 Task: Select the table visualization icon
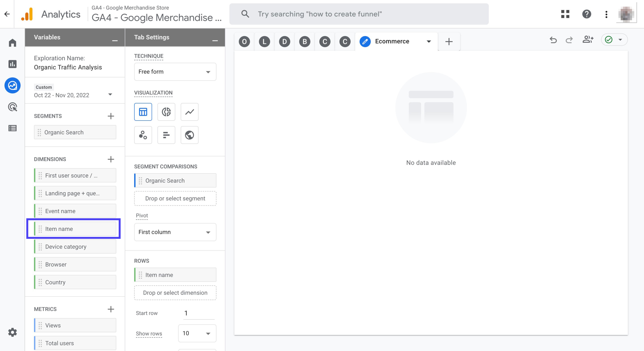click(x=143, y=112)
